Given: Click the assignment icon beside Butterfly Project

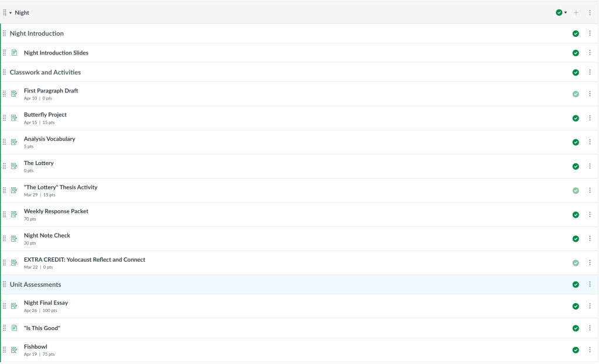Looking at the screenshot, I should coord(15,118).
